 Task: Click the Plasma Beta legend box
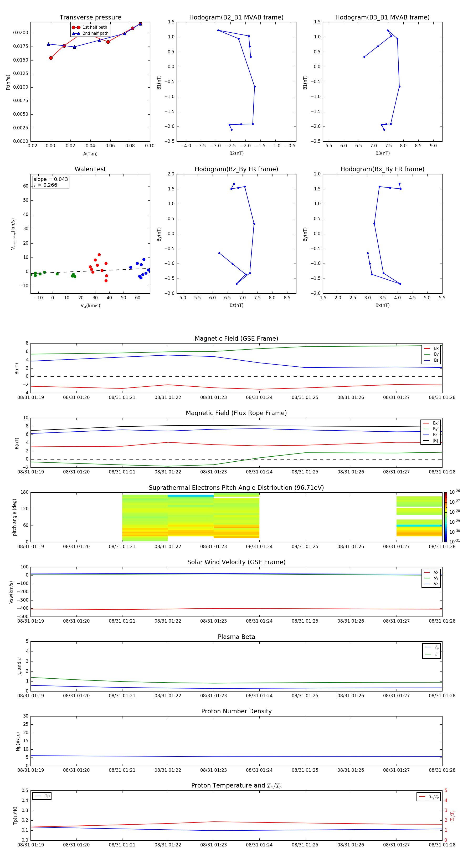(431, 651)
